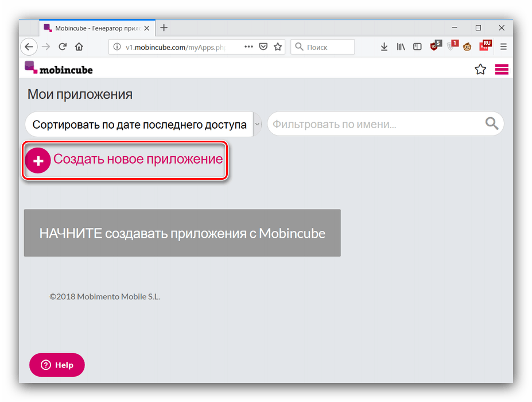Open the pink Help button
Viewport: 532px width, 402px height.
pyautogui.click(x=57, y=365)
